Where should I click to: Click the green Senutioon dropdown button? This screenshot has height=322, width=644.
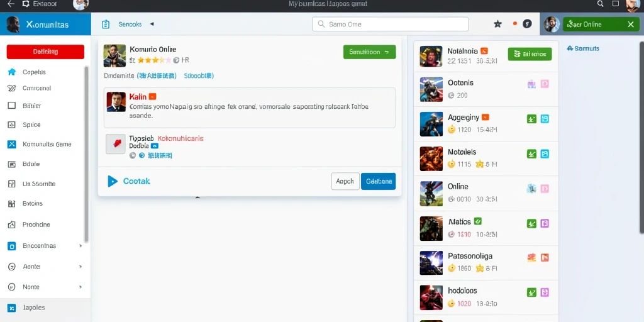pyautogui.click(x=369, y=52)
